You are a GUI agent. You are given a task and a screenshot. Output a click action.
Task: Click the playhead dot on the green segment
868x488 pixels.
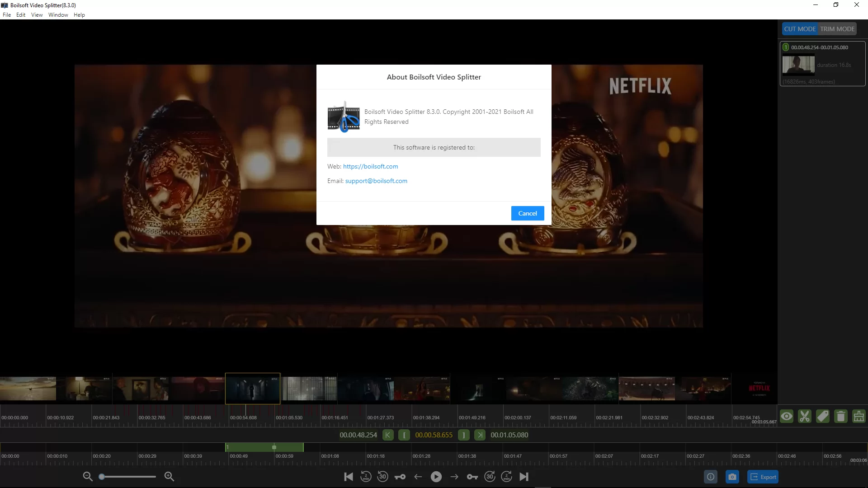click(274, 447)
